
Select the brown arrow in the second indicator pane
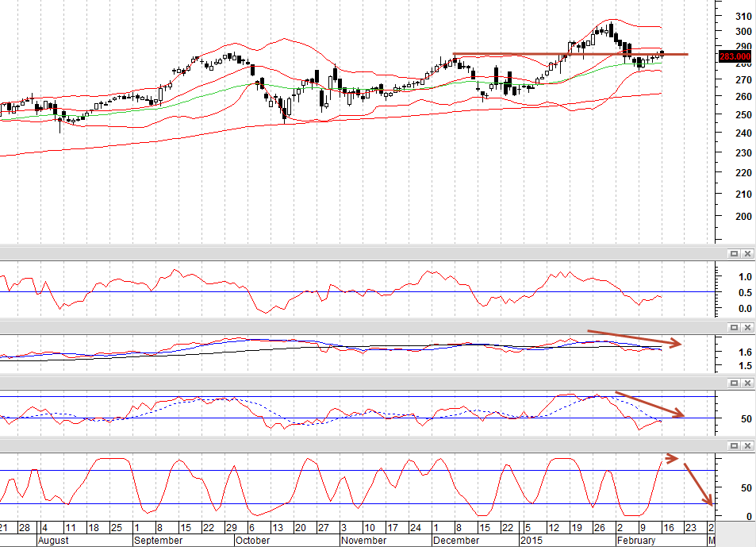(634, 337)
